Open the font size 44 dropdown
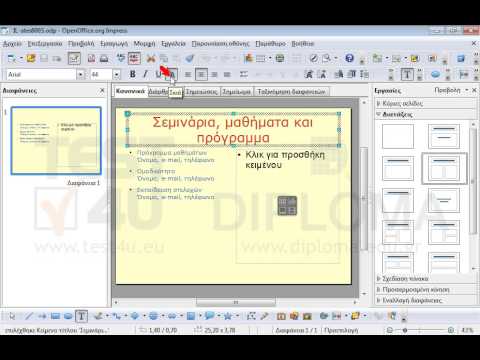 pyautogui.click(x=116, y=74)
